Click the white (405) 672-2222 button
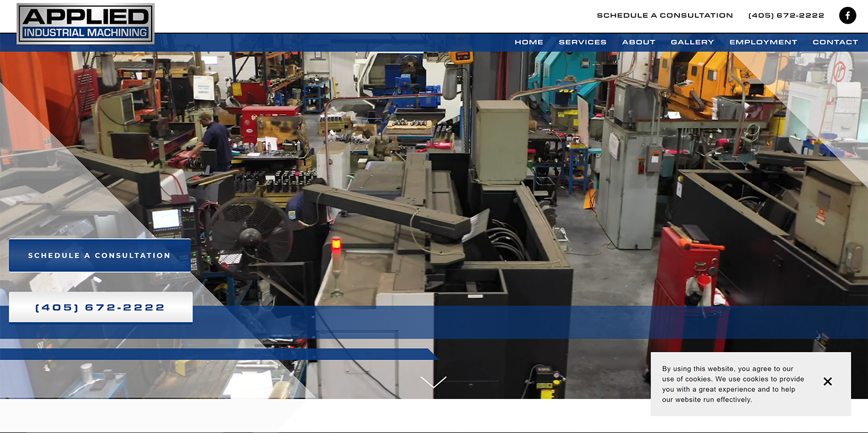 101,307
